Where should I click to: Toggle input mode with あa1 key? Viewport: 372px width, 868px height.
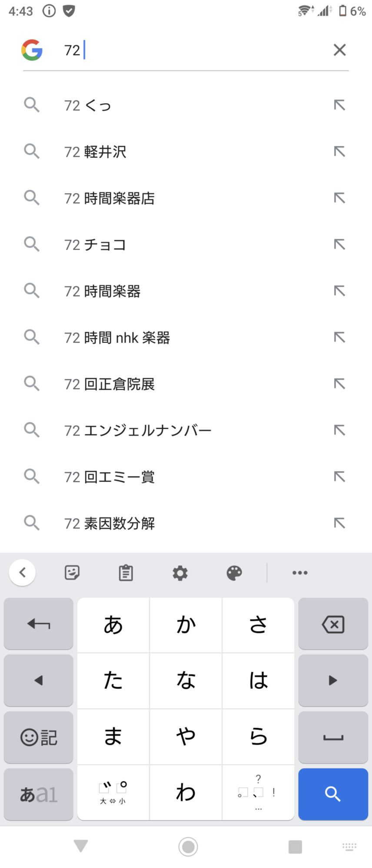(38, 794)
